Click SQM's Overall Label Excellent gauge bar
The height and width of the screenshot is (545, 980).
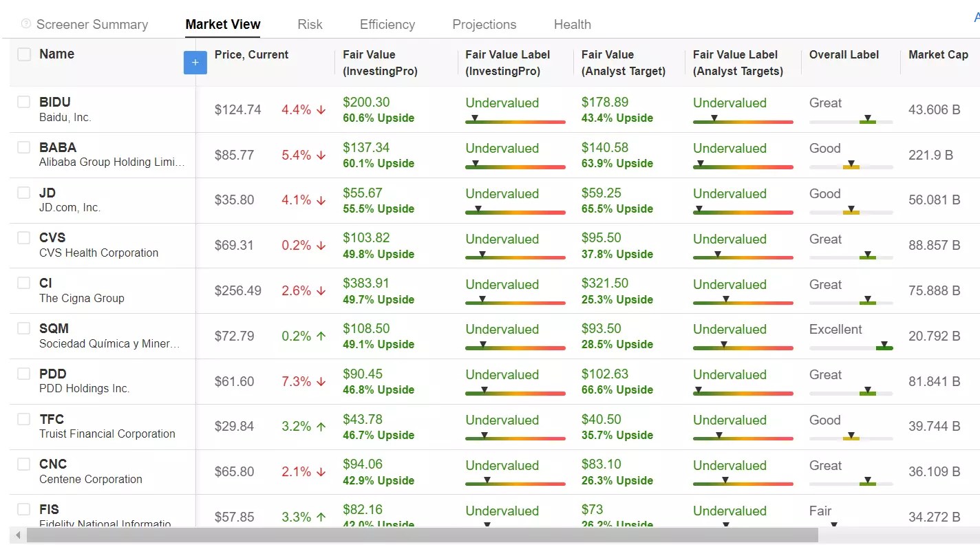point(851,347)
